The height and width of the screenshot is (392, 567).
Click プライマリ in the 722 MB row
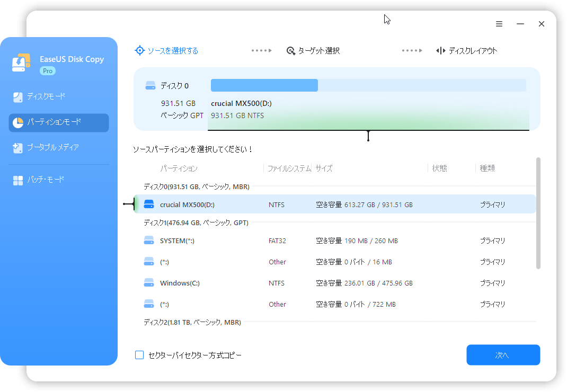(492, 305)
